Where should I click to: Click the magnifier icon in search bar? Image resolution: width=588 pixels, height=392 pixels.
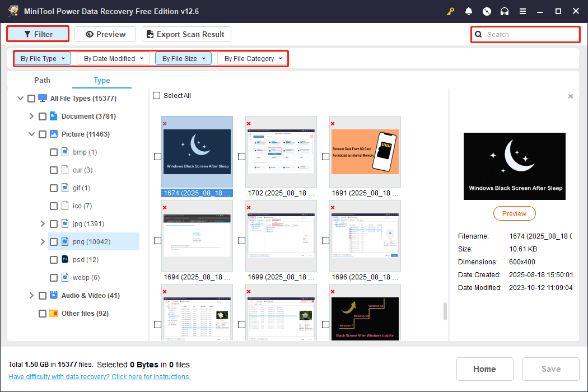coord(478,34)
